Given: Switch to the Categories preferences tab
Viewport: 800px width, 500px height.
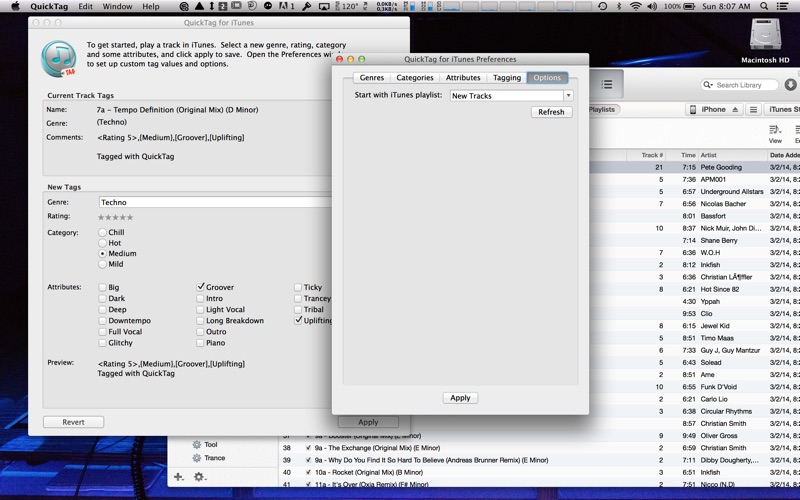Looking at the screenshot, I should [415, 78].
